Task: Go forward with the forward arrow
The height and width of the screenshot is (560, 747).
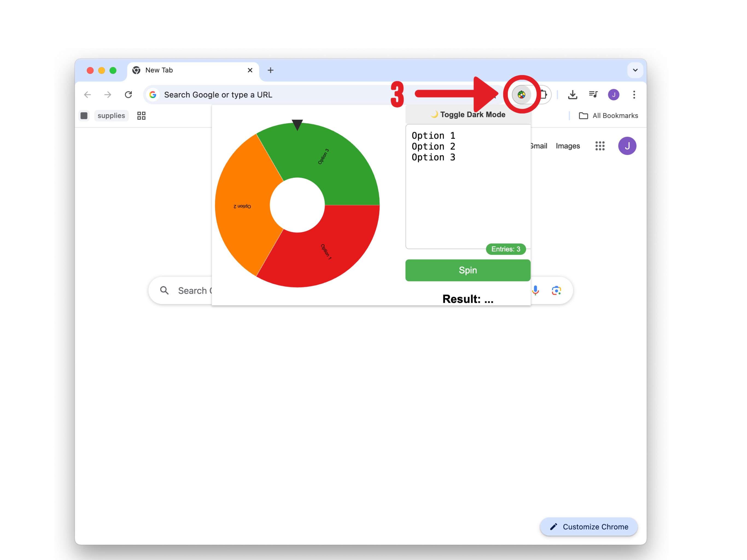Action: coord(108,95)
